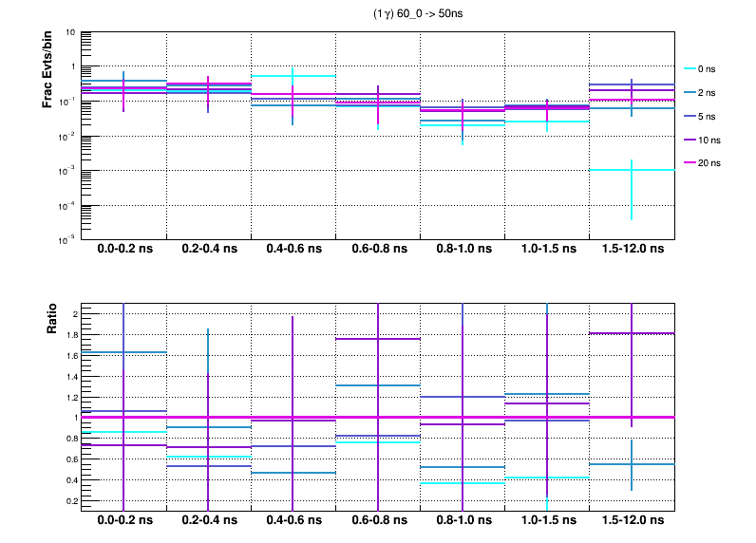The height and width of the screenshot is (543, 756).
Task: Pick the purple 10 ns legend line
Action: 690,140
